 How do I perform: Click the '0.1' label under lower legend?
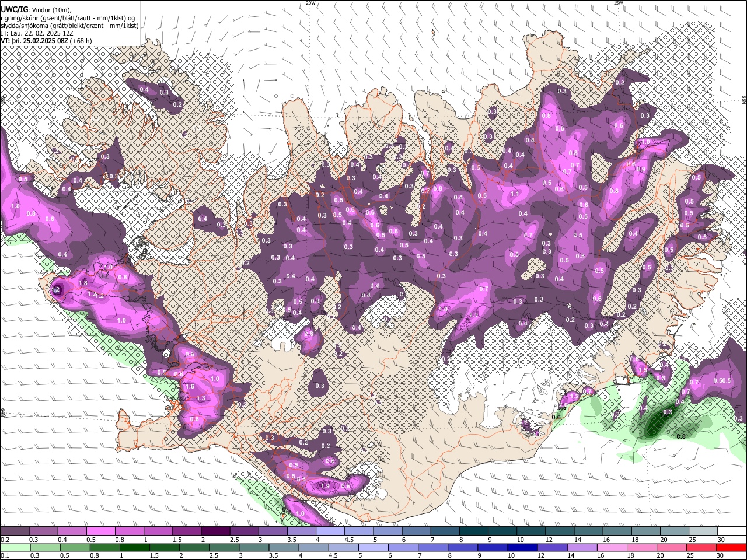(4, 555)
